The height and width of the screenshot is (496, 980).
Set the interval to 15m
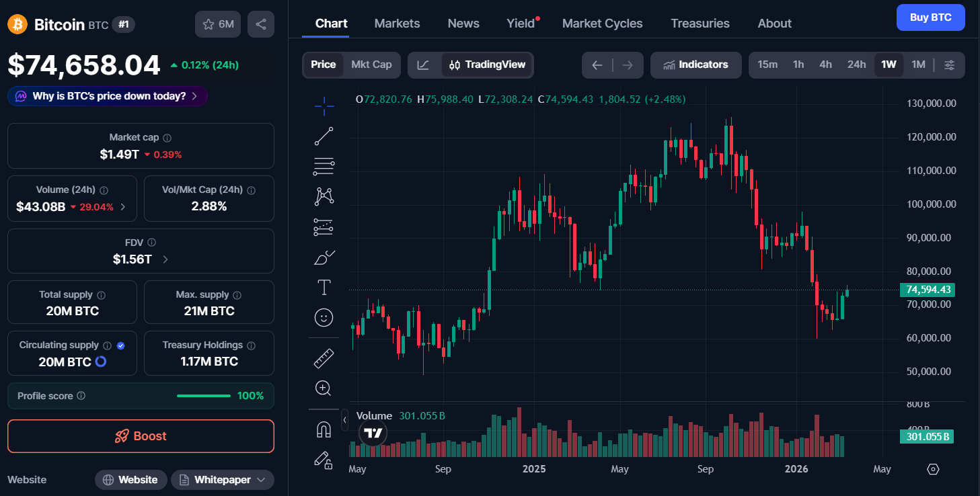point(767,65)
